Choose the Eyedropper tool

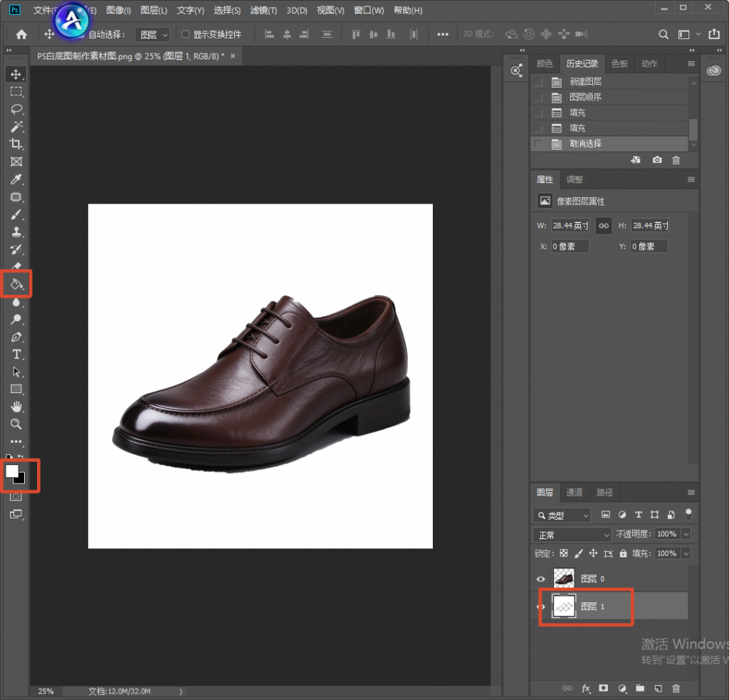point(16,179)
